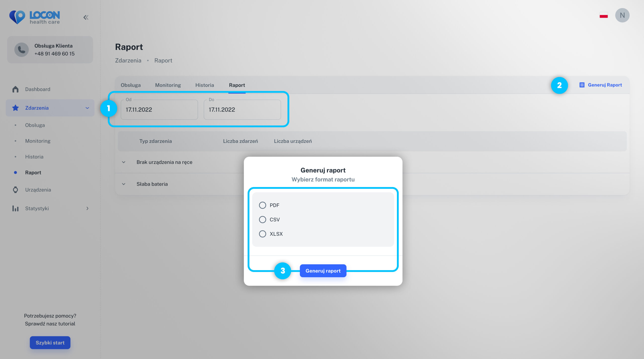The width and height of the screenshot is (644, 359).
Task: Open Statystyki in sidebar
Action: [x=37, y=209]
